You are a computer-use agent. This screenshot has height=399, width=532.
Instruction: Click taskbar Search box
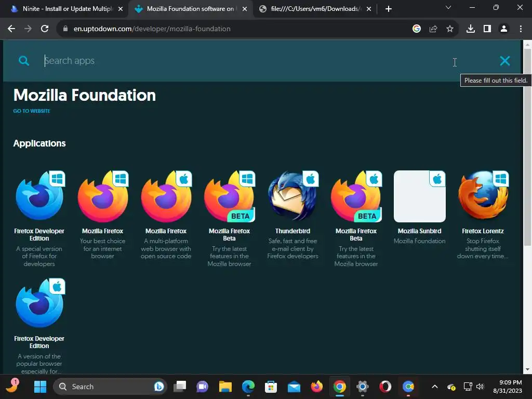click(110, 387)
